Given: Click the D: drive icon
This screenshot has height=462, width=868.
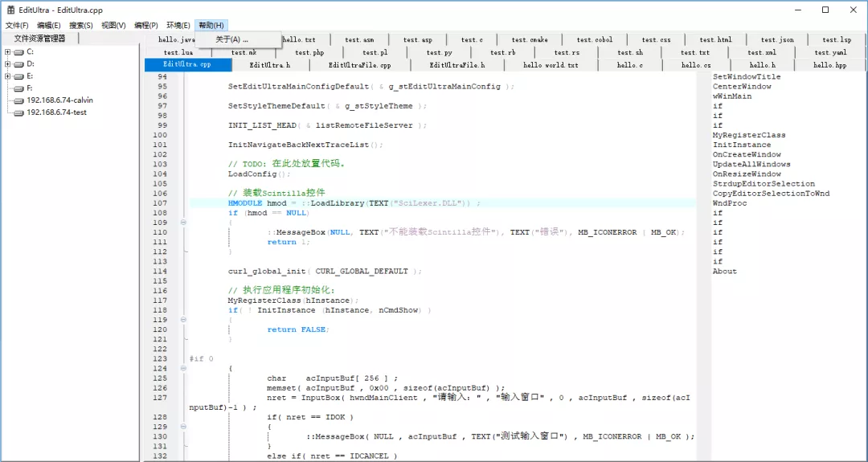Looking at the screenshot, I should pyautogui.click(x=19, y=63).
